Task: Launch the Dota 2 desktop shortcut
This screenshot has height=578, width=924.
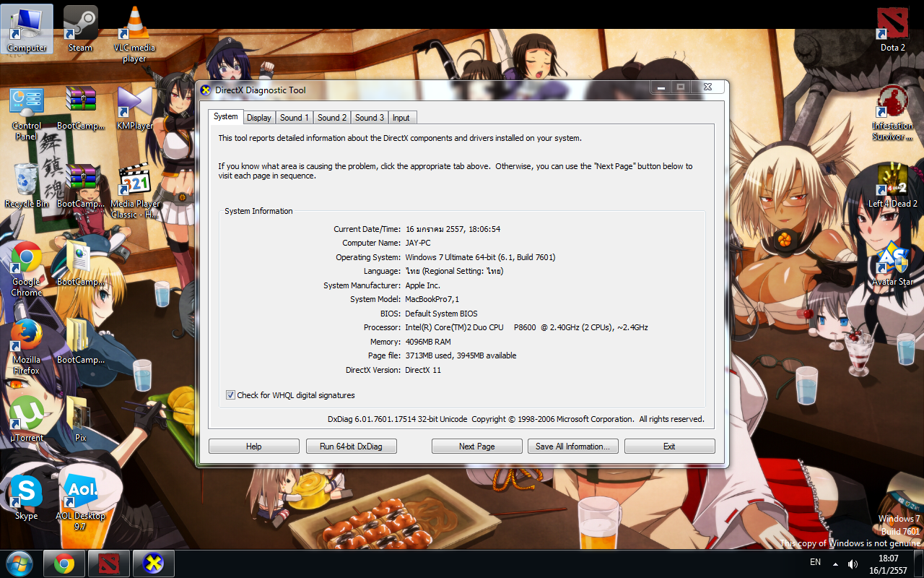Action: [893, 30]
